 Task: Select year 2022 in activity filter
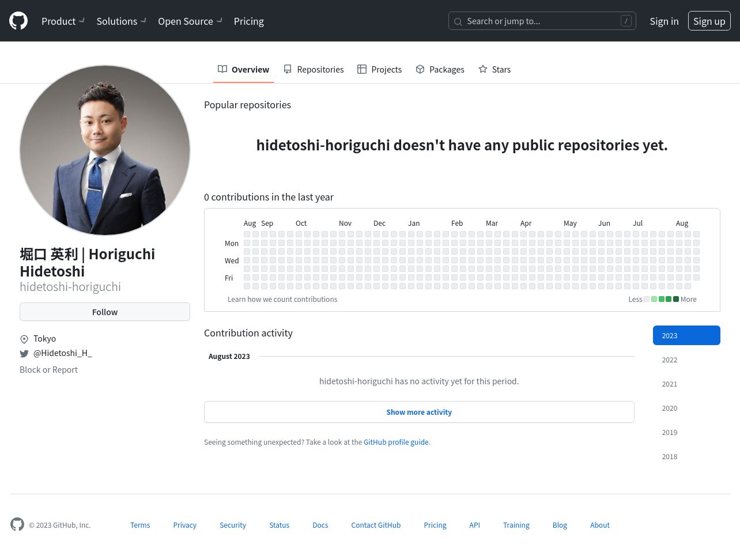[686, 360]
